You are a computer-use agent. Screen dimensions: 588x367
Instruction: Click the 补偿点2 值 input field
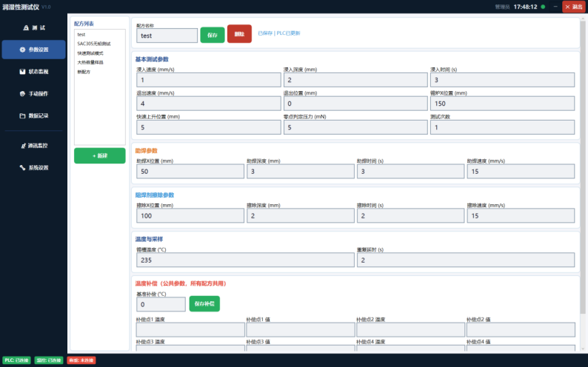point(521,330)
